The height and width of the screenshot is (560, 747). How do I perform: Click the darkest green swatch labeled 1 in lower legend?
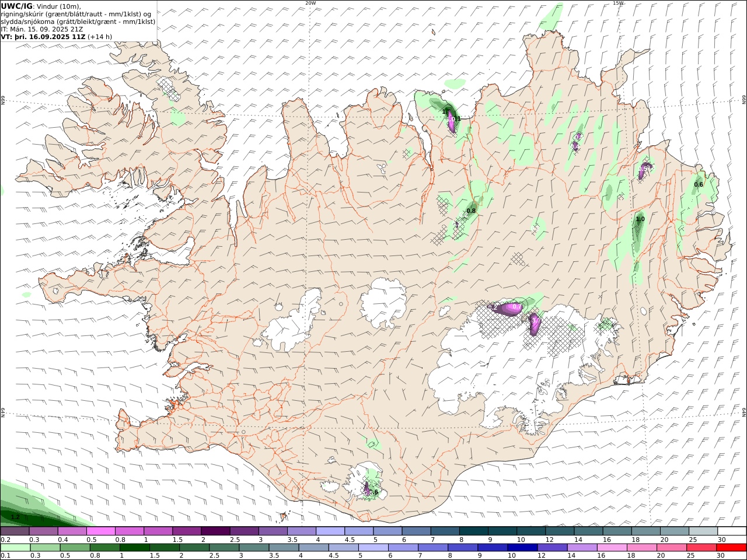[x=135, y=547]
